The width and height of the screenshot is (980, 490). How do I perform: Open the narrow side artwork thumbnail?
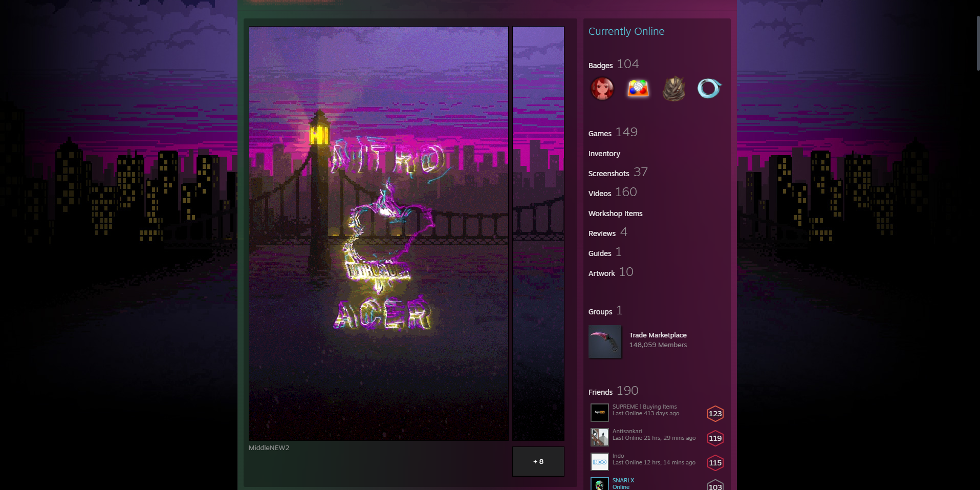(538, 233)
